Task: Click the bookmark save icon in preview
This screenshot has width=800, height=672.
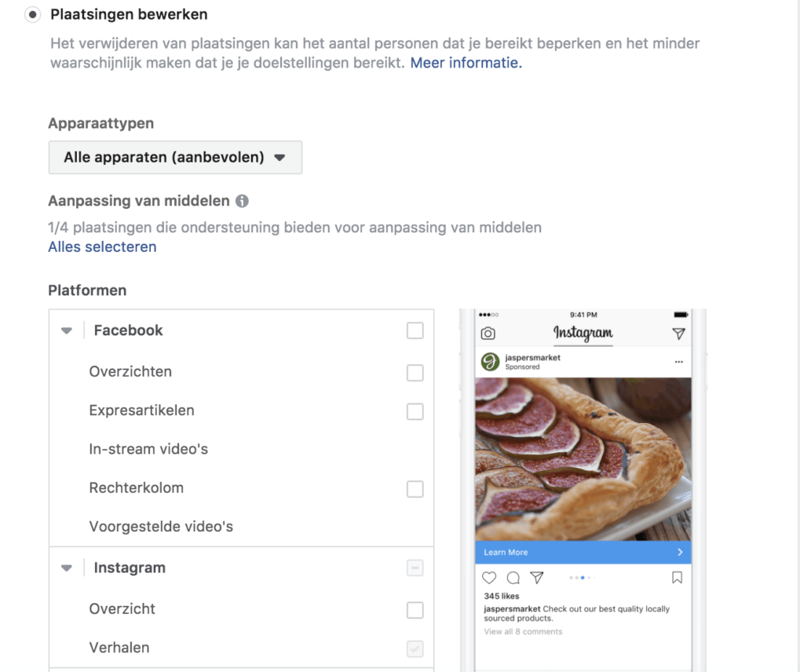Action: click(677, 578)
